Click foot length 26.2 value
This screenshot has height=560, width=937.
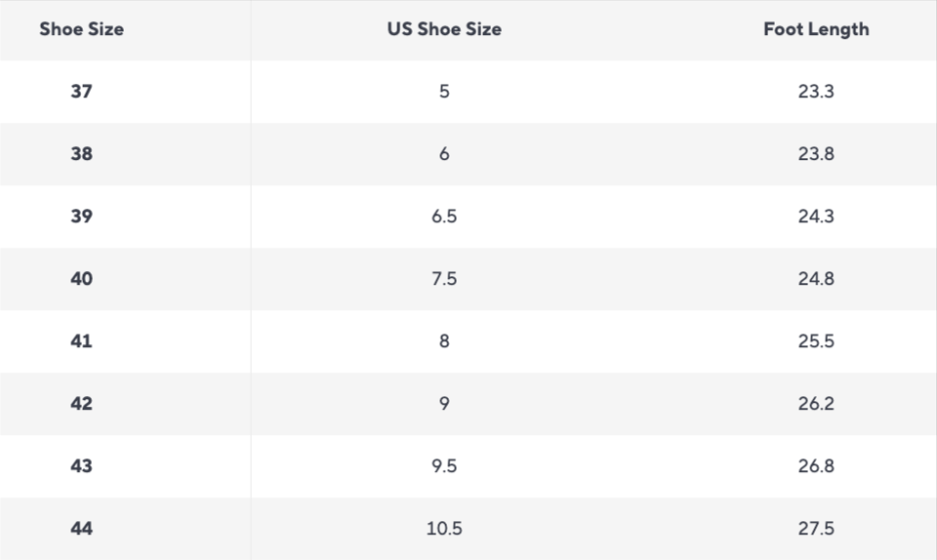coord(816,404)
